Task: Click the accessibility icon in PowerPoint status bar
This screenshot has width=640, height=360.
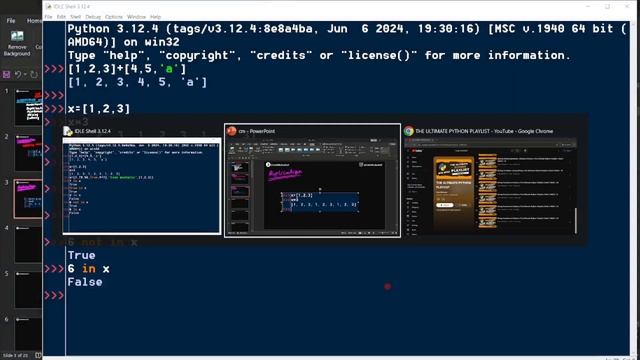Action: [x=38, y=356]
